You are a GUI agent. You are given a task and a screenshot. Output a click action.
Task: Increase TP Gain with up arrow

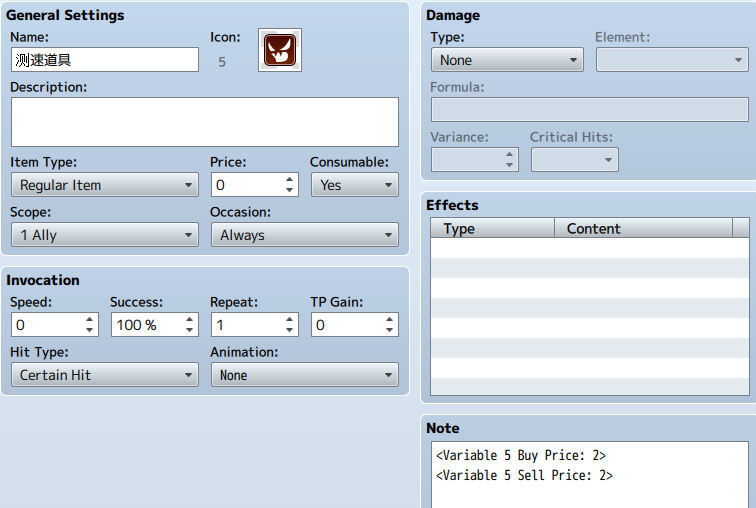pyautogui.click(x=390, y=320)
